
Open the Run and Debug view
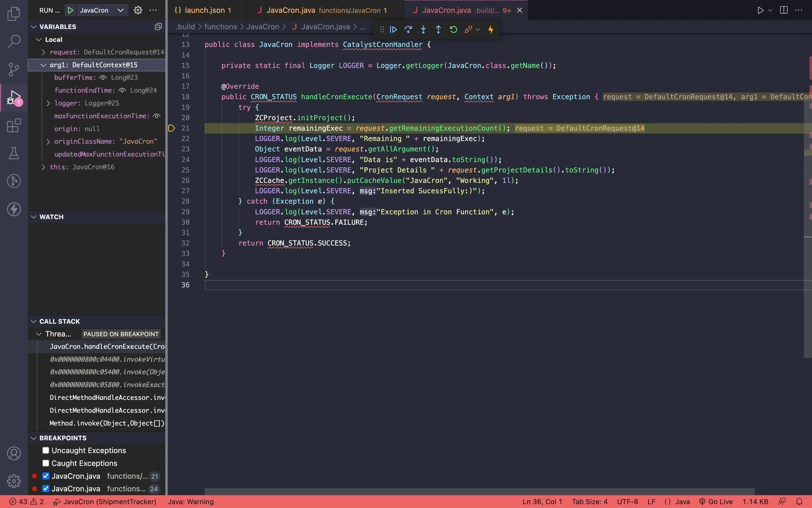pos(14,97)
